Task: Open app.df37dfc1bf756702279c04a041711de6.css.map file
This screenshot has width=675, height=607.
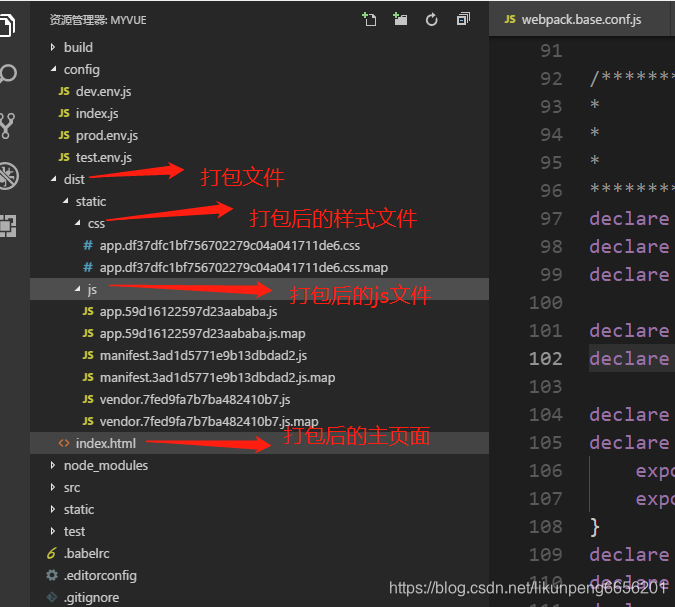Action: coord(259,267)
